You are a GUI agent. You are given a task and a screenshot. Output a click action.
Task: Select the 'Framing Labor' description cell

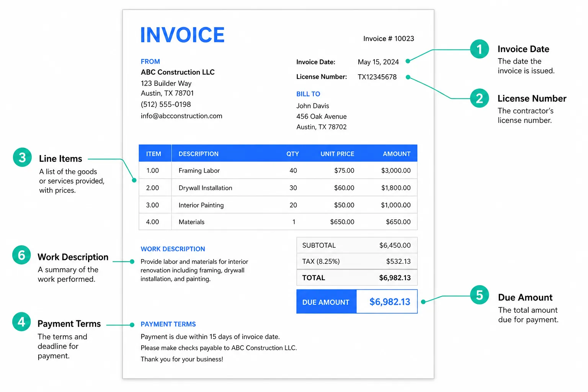199,171
